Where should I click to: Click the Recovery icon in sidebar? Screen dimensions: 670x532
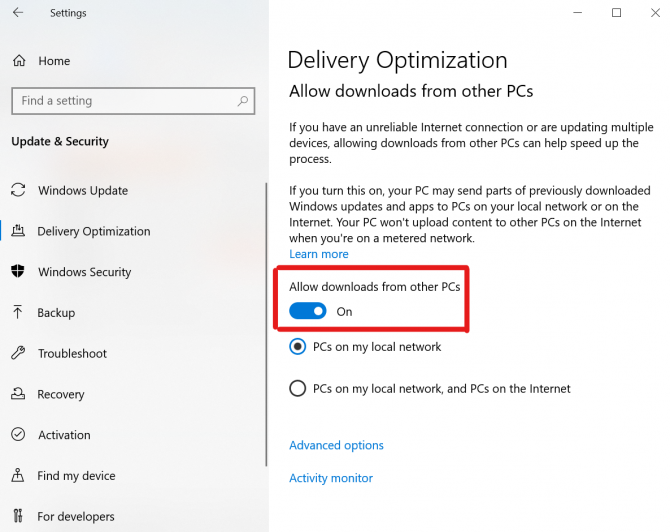18,394
